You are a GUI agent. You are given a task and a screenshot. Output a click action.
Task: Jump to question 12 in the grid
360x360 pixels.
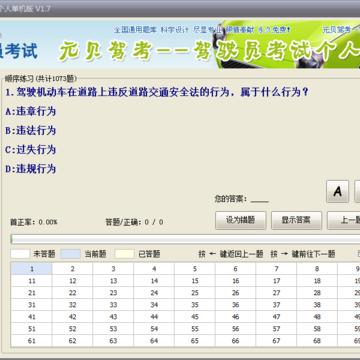coord(72,281)
